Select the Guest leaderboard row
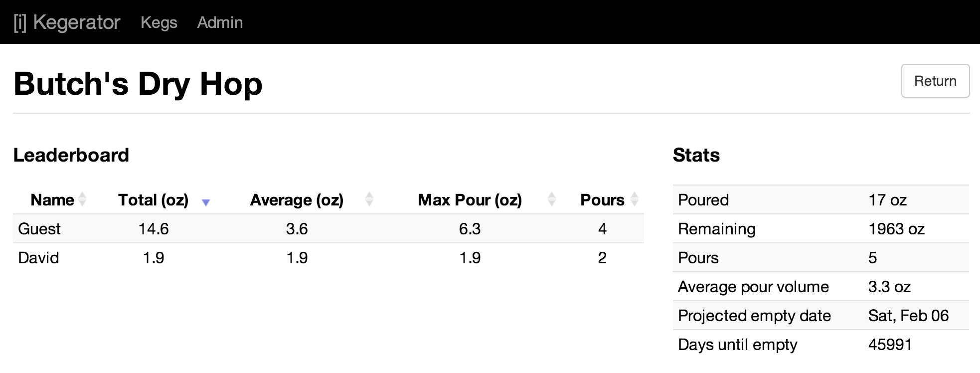 click(x=328, y=229)
